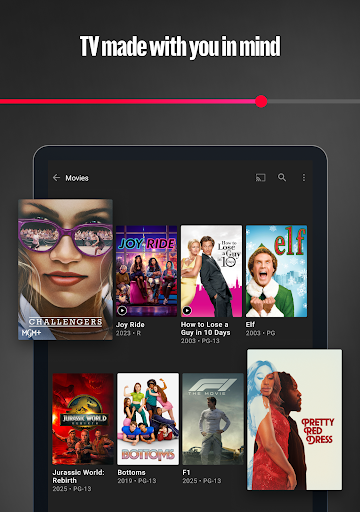Click the "F1" title text
This screenshot has height=512, width=360.
pyautogui.click(x=186, y=472)
